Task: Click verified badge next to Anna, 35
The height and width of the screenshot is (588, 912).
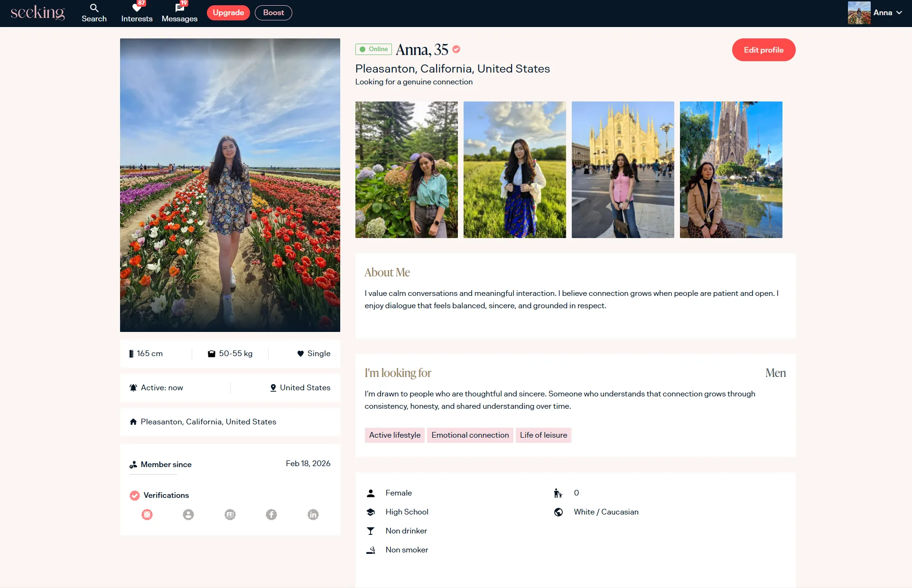Action: pyautogui.click(x=456, y=49)
